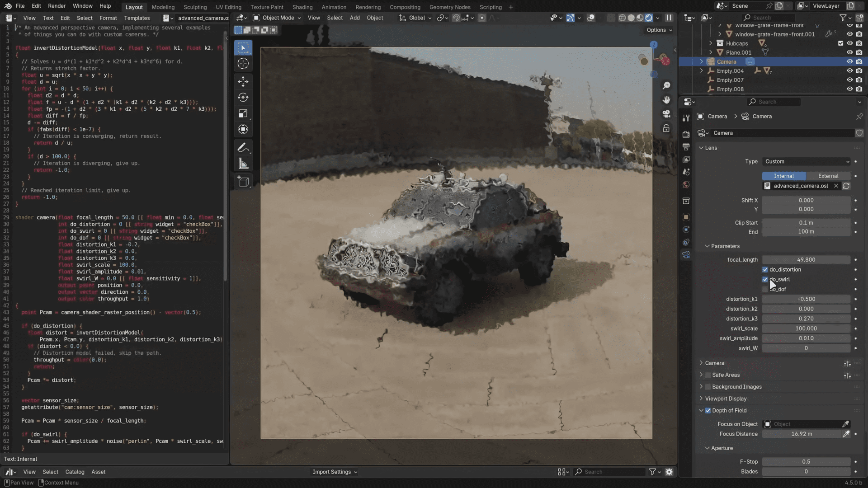Open the Render menu
868x488 pixels.
click(57, 6)
